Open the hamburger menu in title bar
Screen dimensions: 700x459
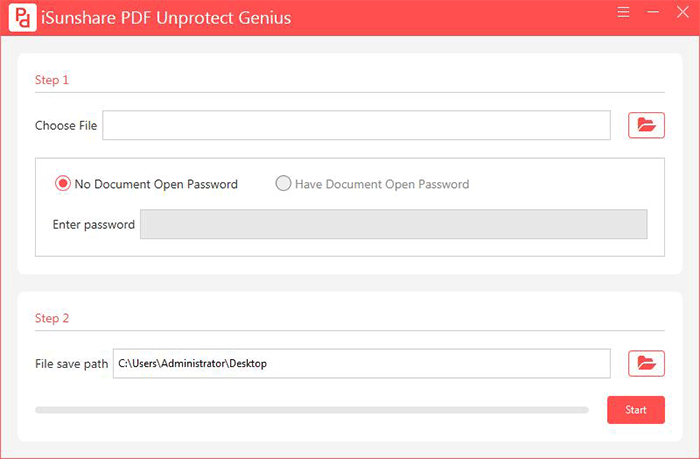pos(623,12)
